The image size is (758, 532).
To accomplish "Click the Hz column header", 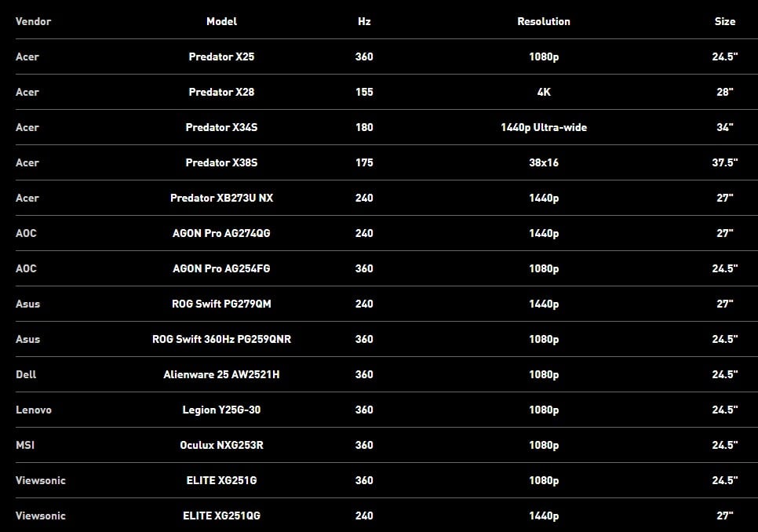I will (364, 21).
